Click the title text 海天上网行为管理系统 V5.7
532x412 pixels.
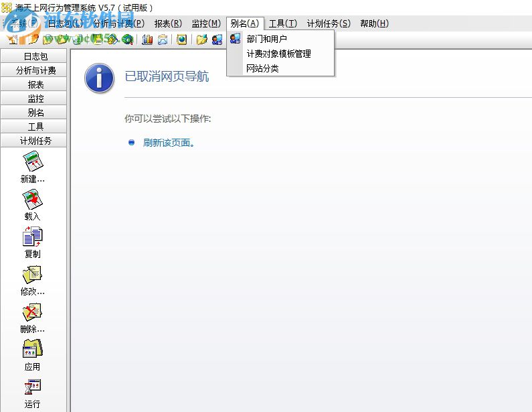65,7
